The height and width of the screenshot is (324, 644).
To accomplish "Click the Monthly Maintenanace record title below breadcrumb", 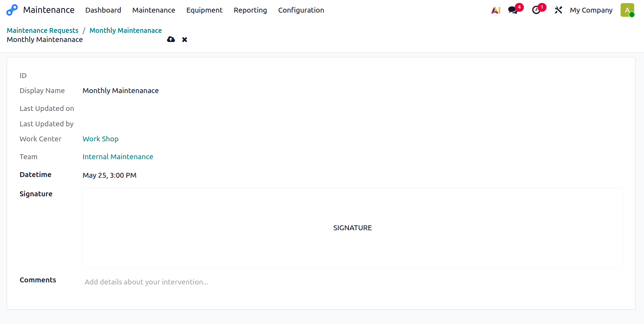I will tap(45, 40).
